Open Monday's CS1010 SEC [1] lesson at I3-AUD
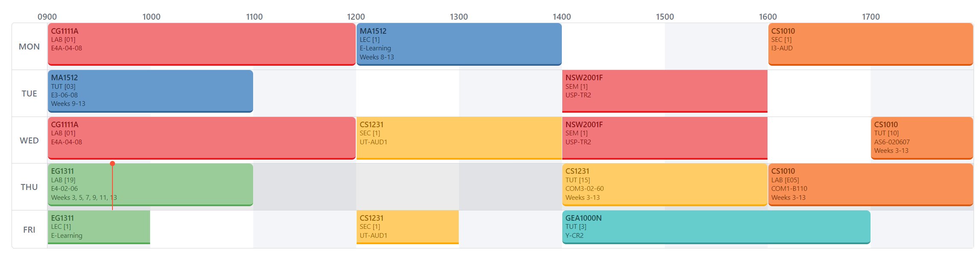The height and width of the screenshot is (257, 980). point(870,44)
